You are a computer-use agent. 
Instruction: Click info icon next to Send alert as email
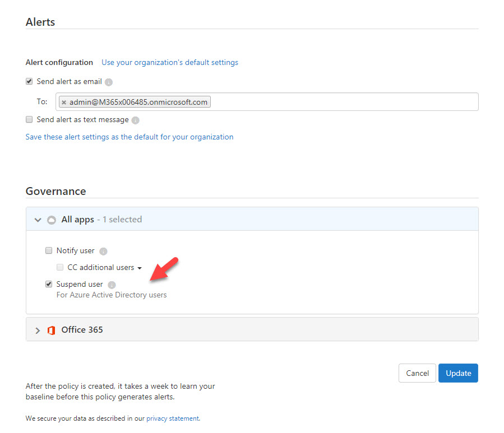point(109,82)
